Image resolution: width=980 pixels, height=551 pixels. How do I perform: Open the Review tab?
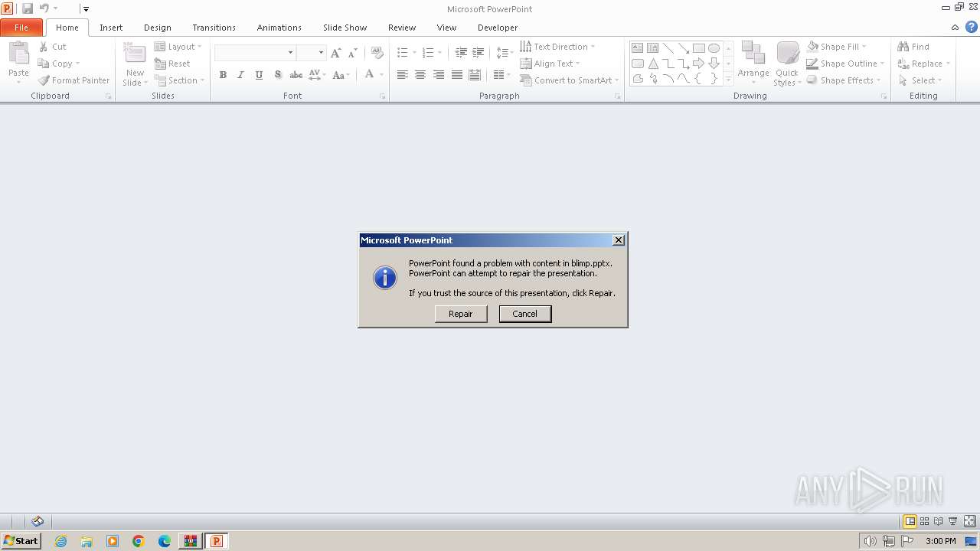pos(402,28)
